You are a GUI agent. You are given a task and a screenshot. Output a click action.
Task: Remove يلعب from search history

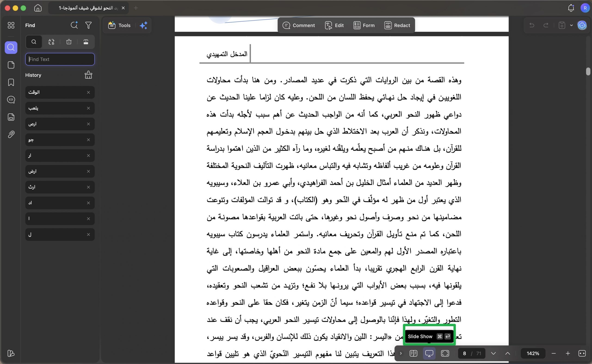[88, 108]
